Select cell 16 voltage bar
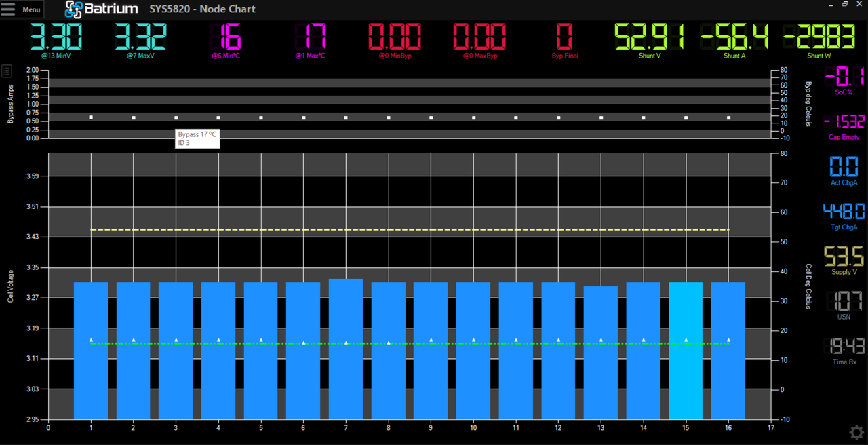 pos(728,351)
